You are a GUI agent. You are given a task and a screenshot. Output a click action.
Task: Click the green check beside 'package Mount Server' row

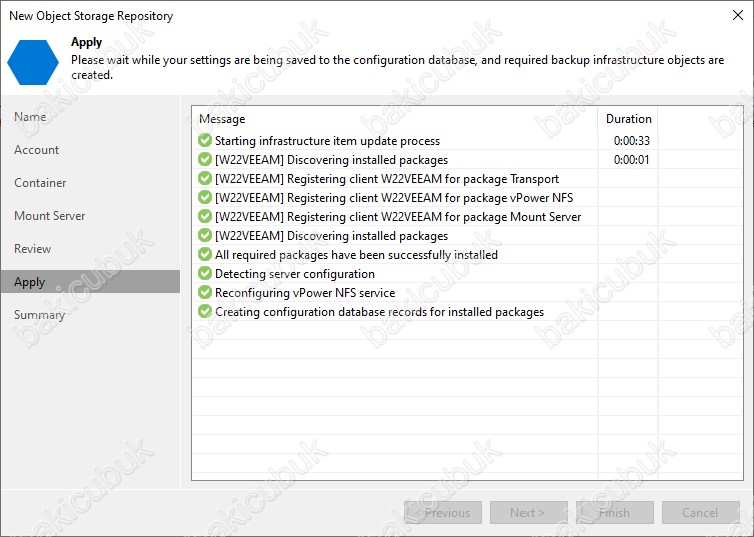click(205, 216)
